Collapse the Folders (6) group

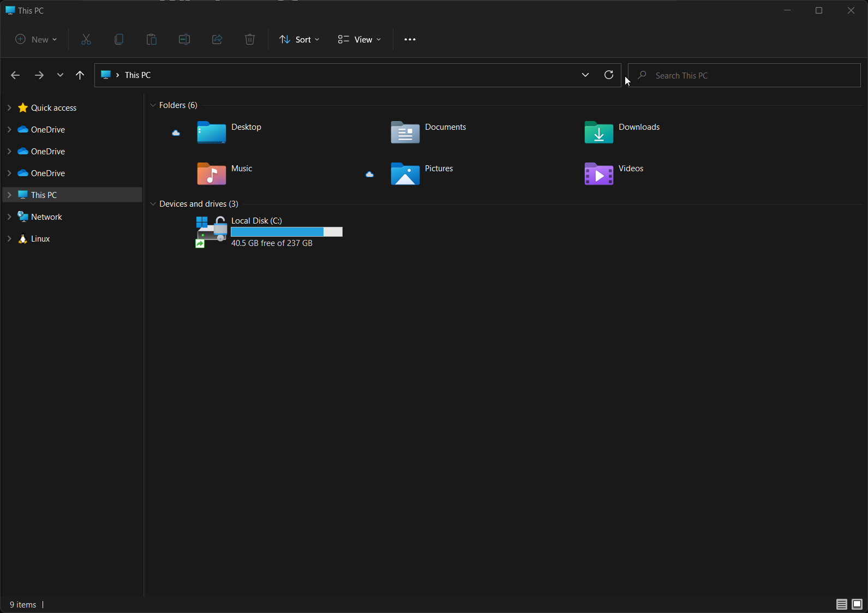coord(153,105)
